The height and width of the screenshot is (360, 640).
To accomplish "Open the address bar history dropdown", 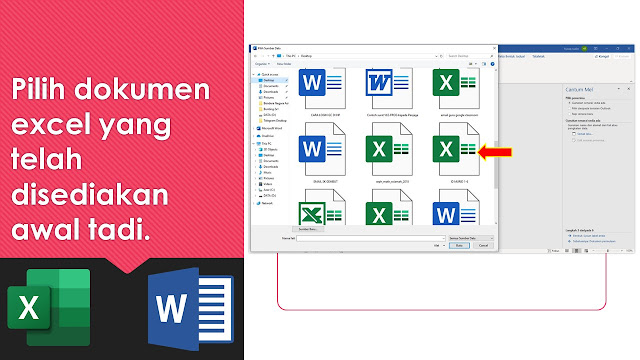I will tap(436, 56).
